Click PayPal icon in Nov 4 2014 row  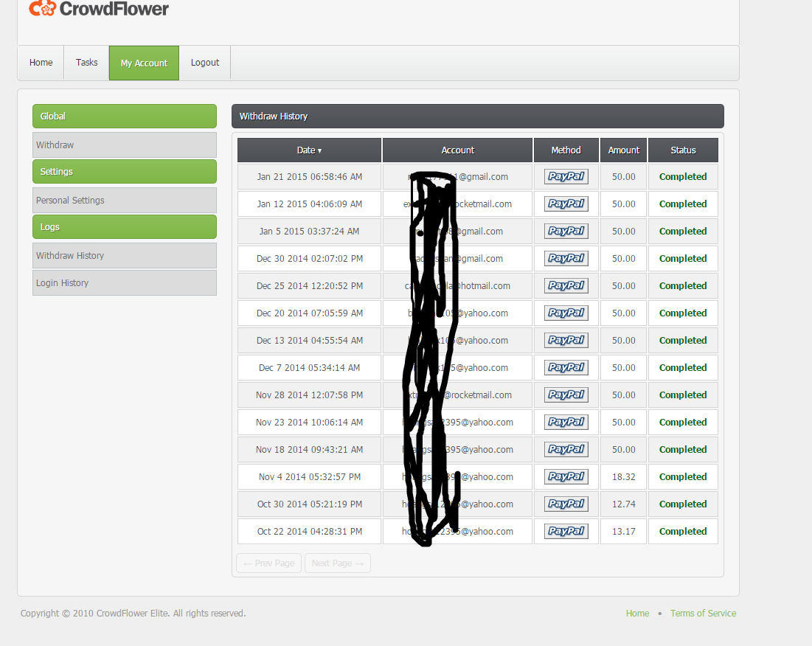pos(566,476)
